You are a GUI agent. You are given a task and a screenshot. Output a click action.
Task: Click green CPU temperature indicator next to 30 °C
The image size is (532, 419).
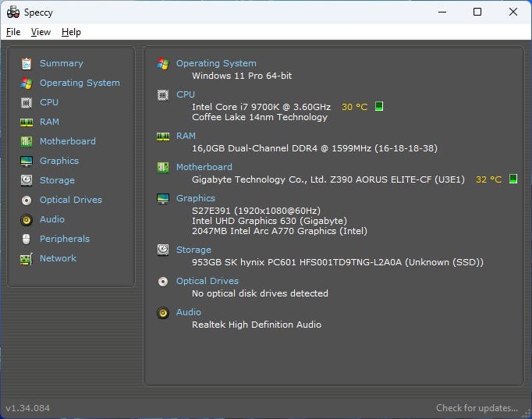click(379, 106)
